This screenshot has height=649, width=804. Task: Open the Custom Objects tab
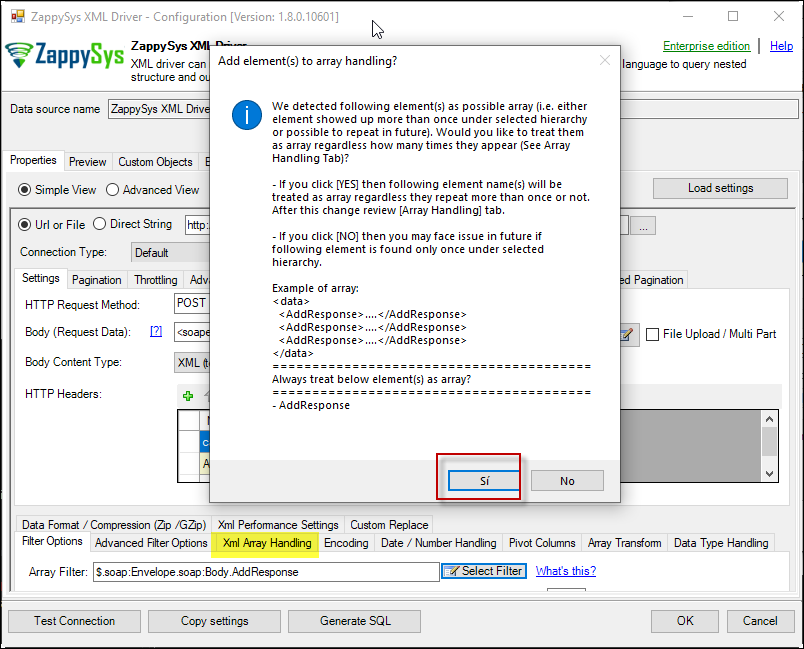tap(155, 162)
